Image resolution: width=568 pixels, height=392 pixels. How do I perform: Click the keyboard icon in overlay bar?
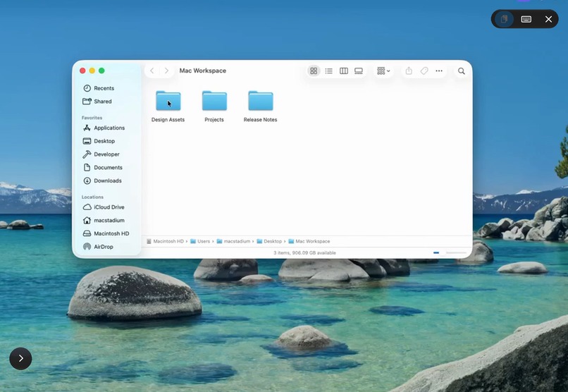tap(526, 19)
